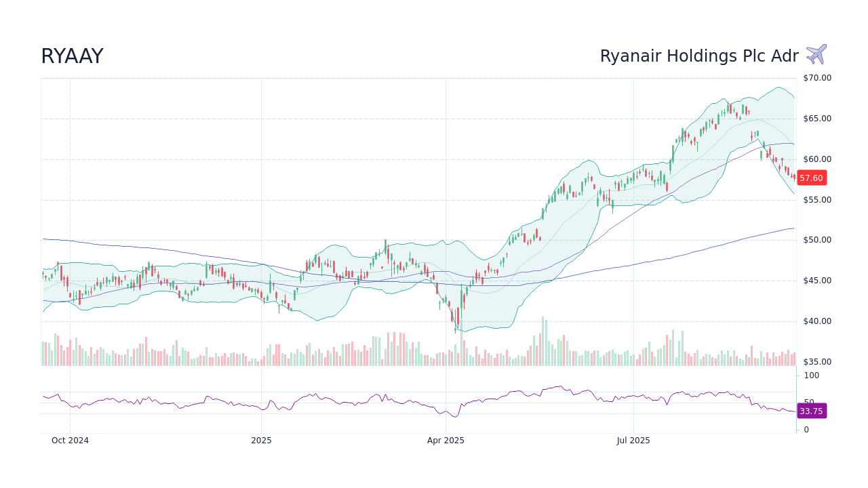Click the 100 label on the RSI scale

point(811,375)
